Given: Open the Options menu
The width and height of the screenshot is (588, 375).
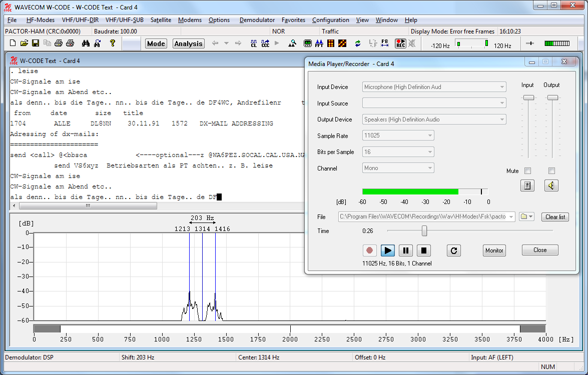Looking at the screenshot, I should [219, 20].
